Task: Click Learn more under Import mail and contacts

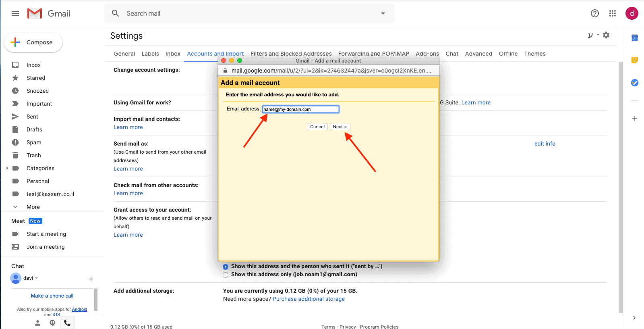Action: tap(128, 127)
